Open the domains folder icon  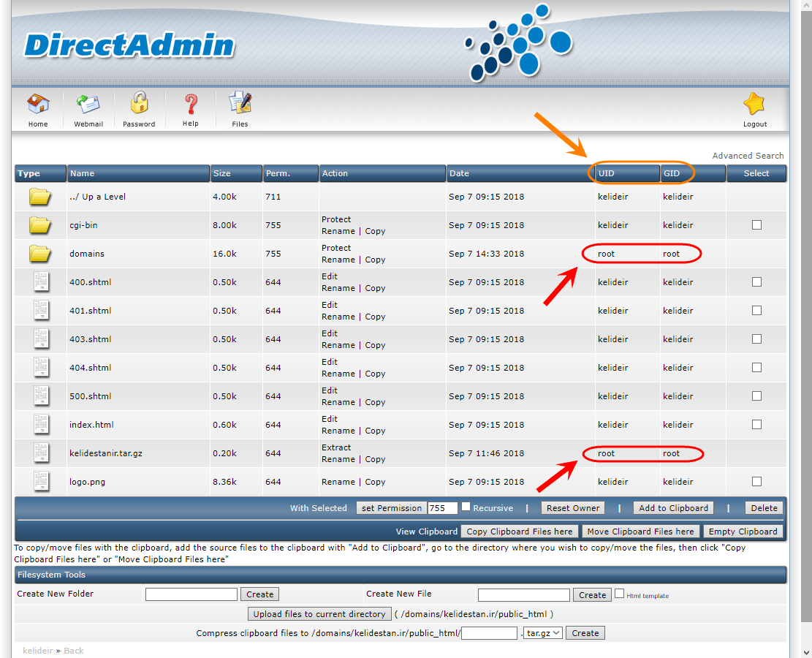[x=40, y=254]
